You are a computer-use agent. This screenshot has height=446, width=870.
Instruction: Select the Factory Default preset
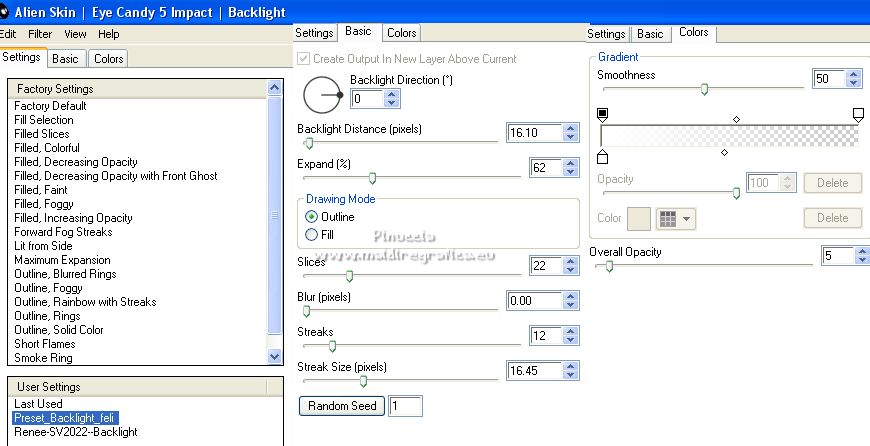click(x=50, y=106)
